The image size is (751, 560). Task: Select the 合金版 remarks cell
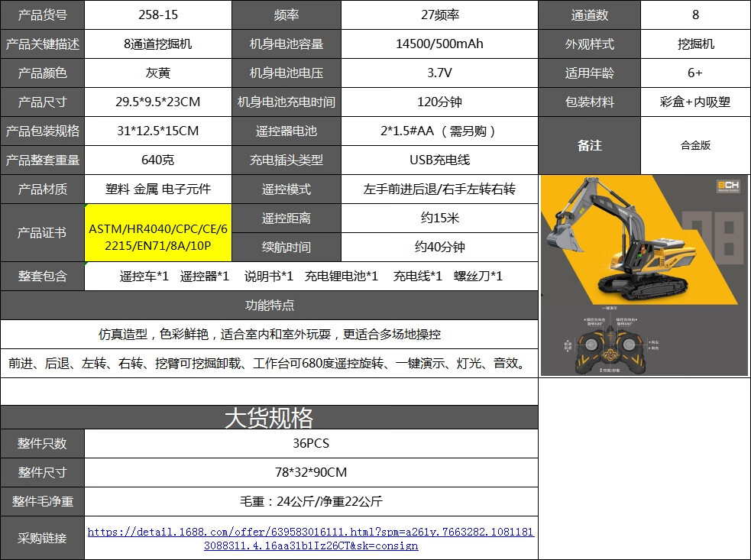coord(695,146)
